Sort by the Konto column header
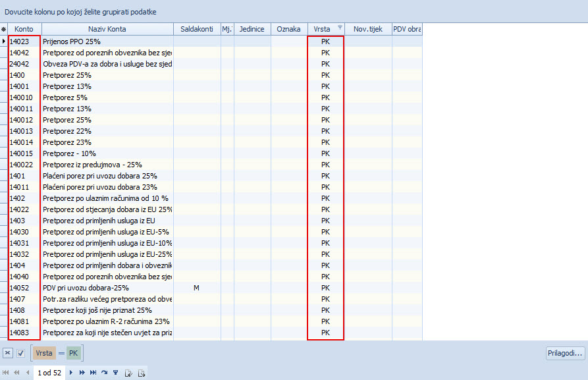Image resolution: width=588 pixels, height=380 pixels. 24,29
